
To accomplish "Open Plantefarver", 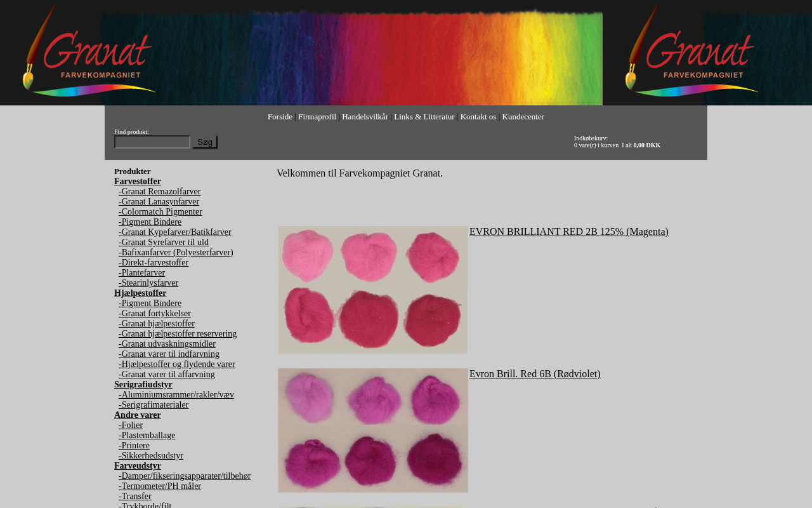I will coord(141,273).
